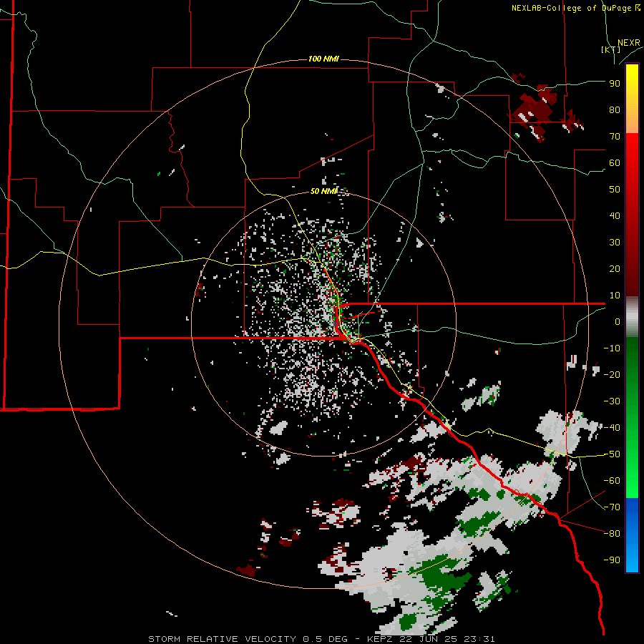
Task: Select the -50 value on the velocity scale
Action: pyautogui.click(x=612, y=454)
